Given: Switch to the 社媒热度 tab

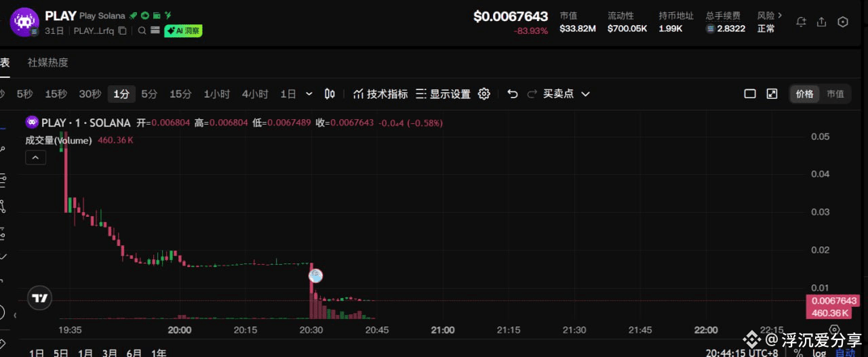Looking at the screenshot, I should 47,62.
